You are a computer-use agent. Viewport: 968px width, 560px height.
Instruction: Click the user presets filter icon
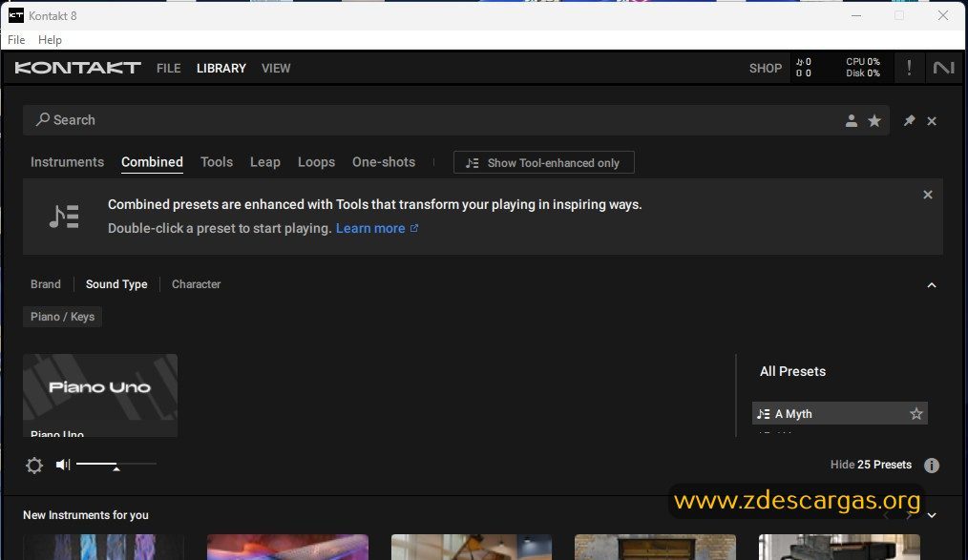(x=852, y=121)
